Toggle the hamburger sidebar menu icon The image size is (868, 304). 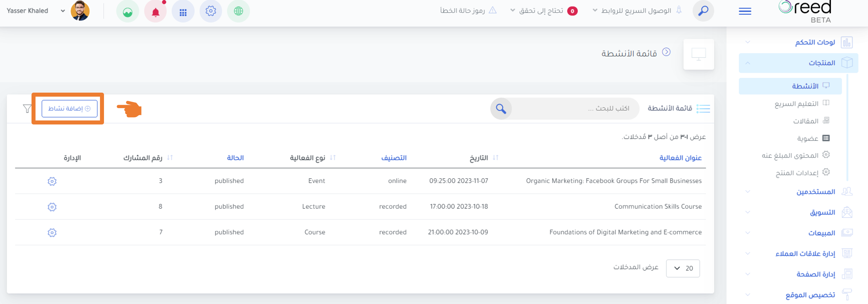point(745,11)
